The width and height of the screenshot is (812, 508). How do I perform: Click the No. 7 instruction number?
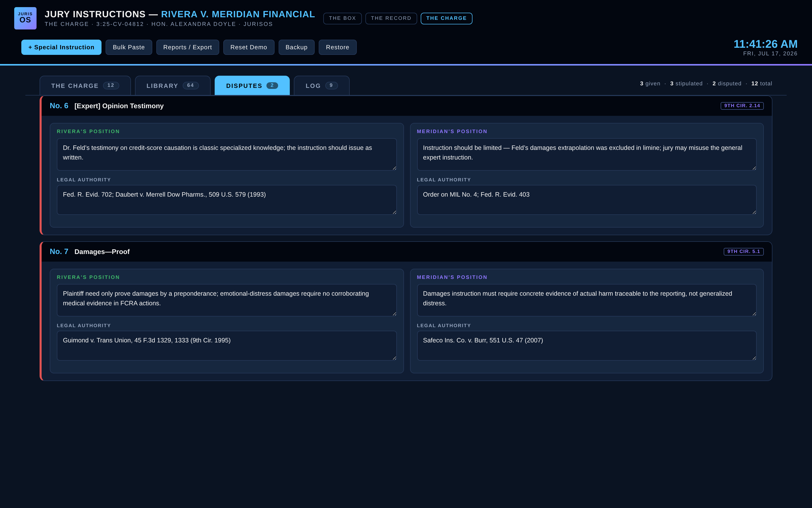point(59,252)
